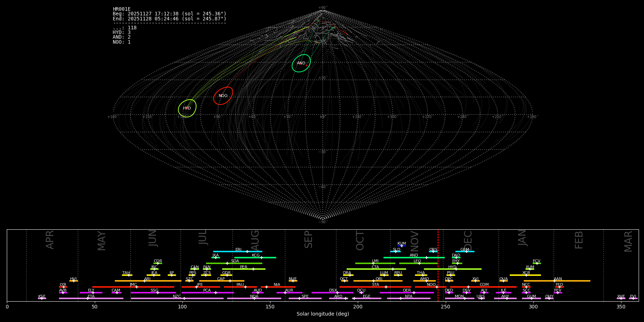Click the ERI cyan shower bar
Image resolution: width=644 pixels, height=322 pixels.
point(238,252)
